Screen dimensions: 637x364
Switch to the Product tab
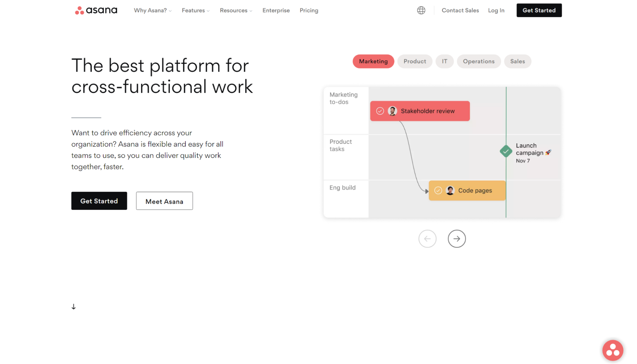[415, 61]
